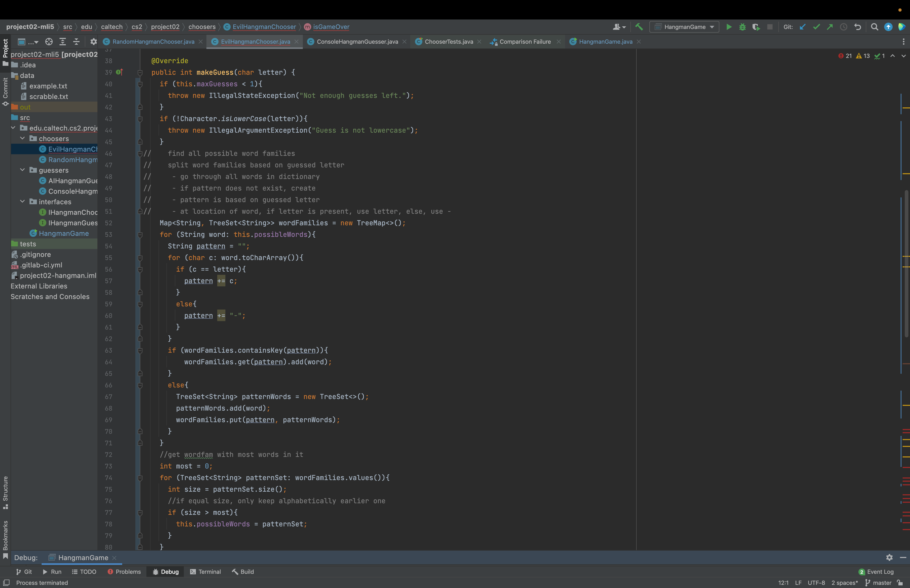Roll back changes with undo arrow icon

tap(857, 27)
